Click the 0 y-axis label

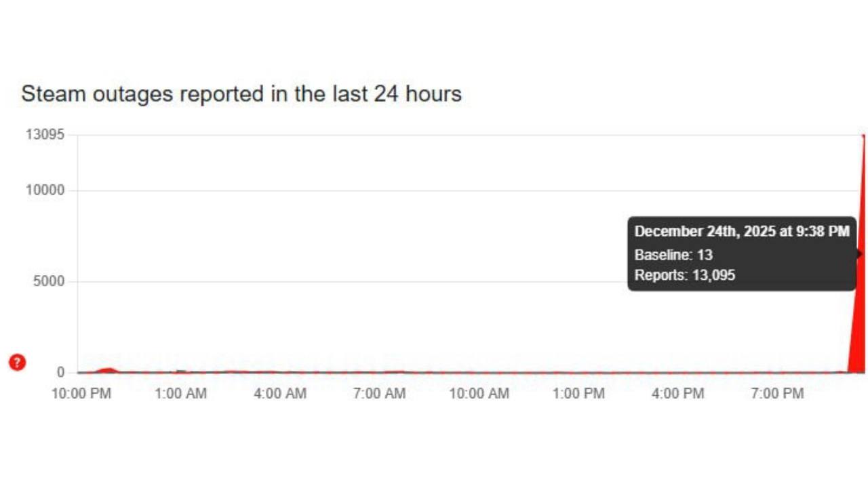60,372
